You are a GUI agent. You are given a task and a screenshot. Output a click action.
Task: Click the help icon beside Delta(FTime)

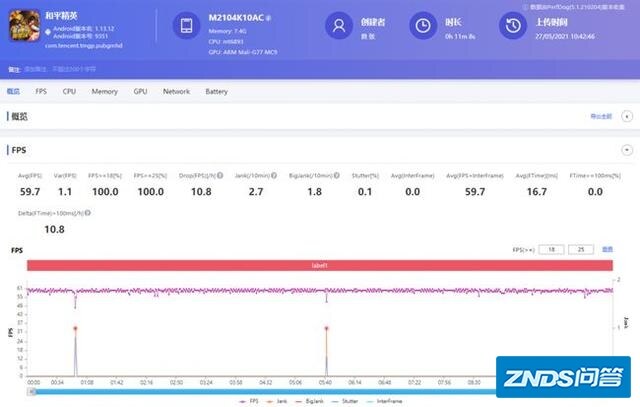[x=88, y=213]
